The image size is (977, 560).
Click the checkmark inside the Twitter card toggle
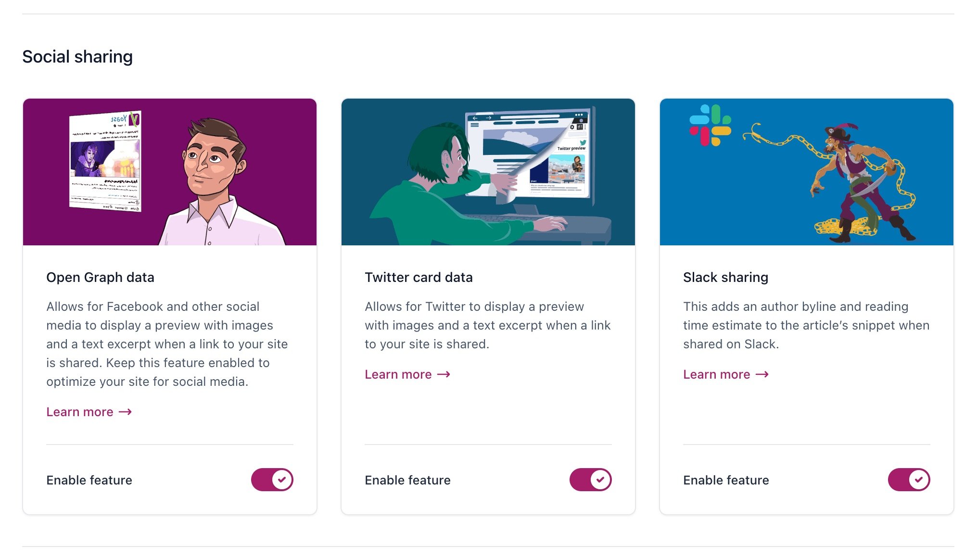(x=601, y=479)
